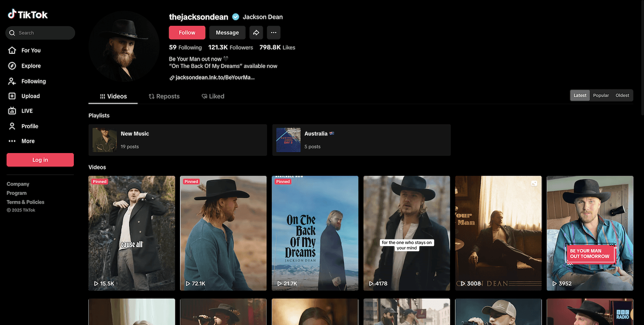Image resolution: width=644 pixels, height=325 pixels.
Task: Sort videos by Oldest
Action: (622, 95)
